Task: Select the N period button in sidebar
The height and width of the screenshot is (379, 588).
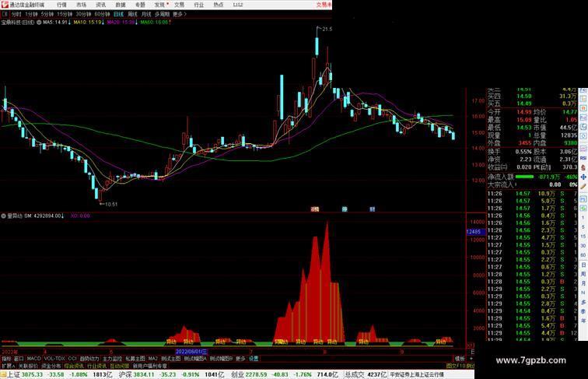Action: 583,293
